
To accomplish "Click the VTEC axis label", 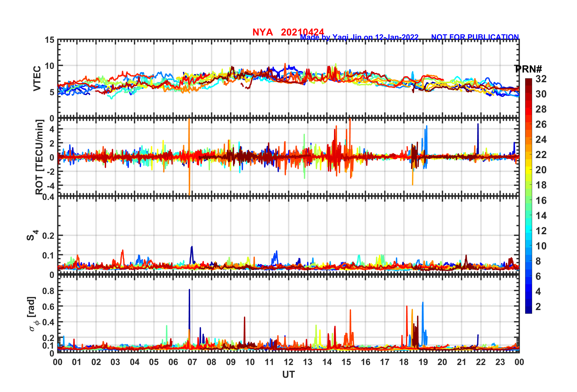I will click(x=37, y=78).
